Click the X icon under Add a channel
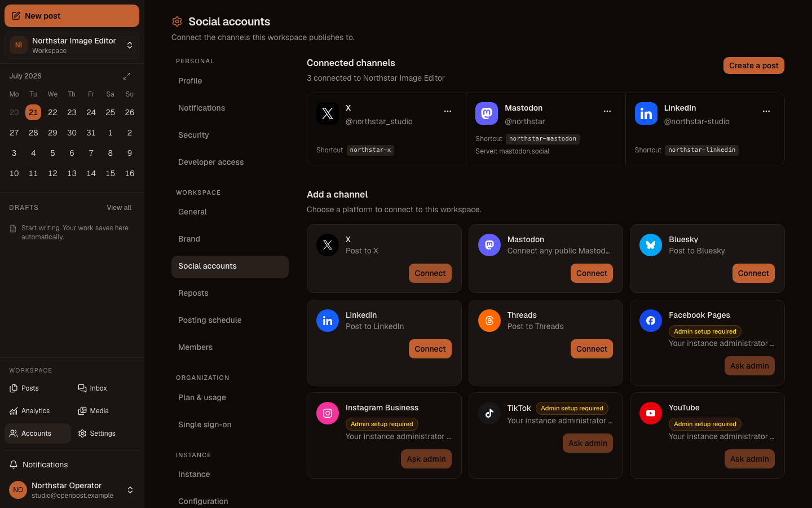The height and width of the screenshot is (508, 812). click(x=328, y=245)
